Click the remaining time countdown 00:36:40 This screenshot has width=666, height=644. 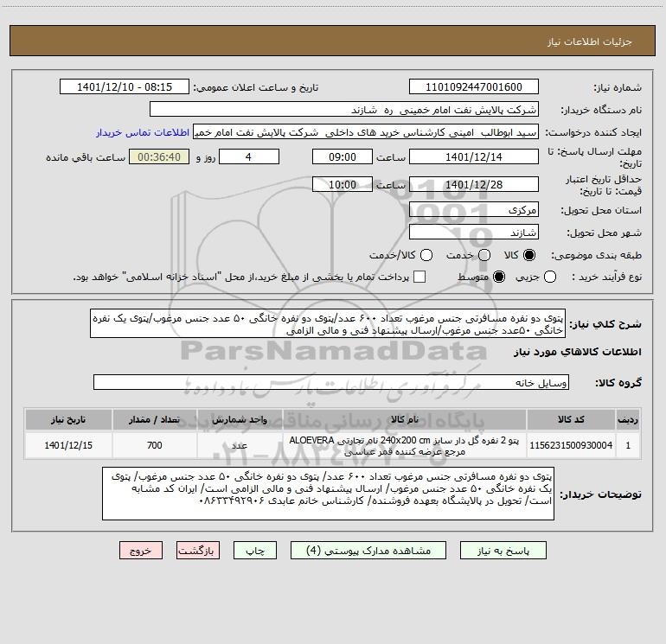coord(159,157)
